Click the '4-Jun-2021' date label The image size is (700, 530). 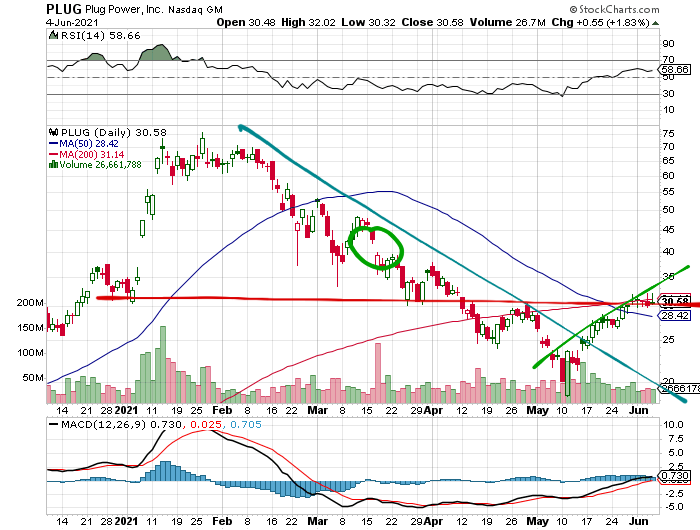click(x=72, y=22)
